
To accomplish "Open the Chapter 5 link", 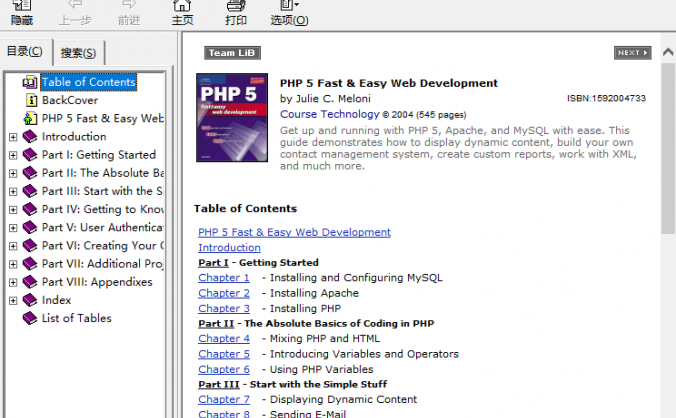I will [224, 354].
